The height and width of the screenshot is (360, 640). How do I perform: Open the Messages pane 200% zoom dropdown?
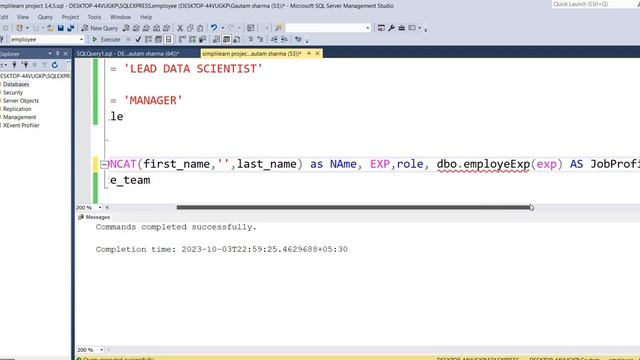point(101,350)
